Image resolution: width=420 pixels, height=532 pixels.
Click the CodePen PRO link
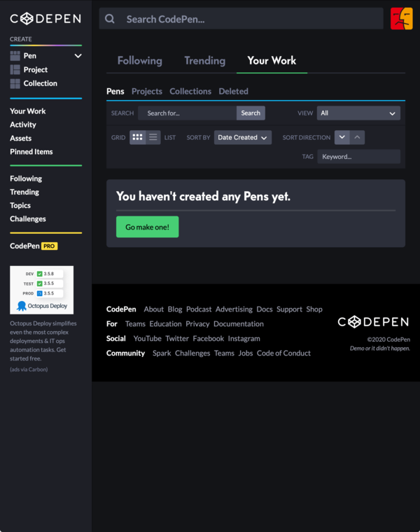pyautogui.click(x=34, y=246)
